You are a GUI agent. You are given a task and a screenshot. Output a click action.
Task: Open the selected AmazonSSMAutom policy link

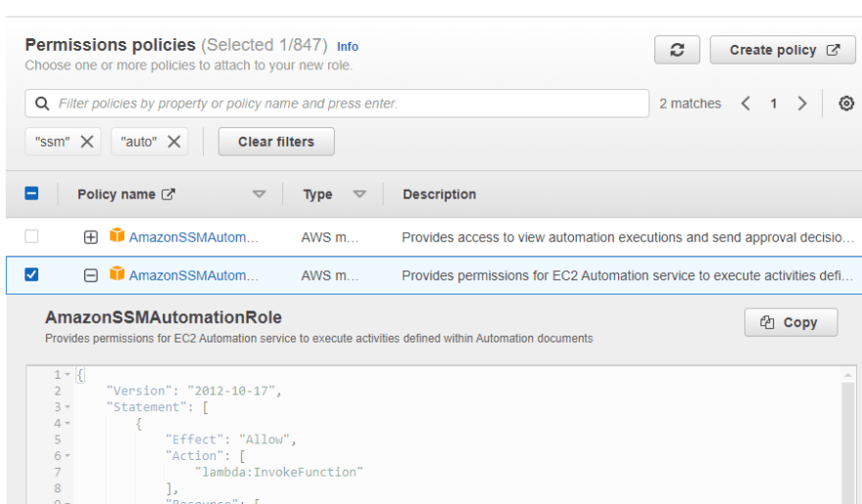[194, 275]
